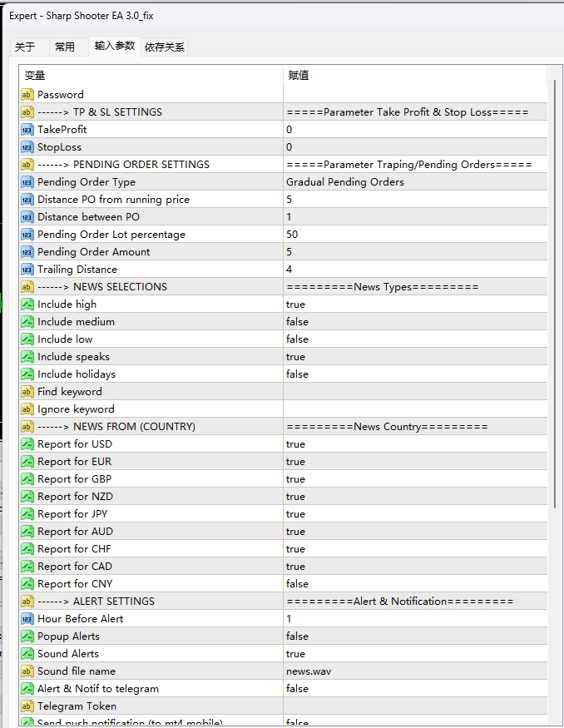564x728 pixels.
Task: Select the TakeProfit value 0
Action: click(415, 130)
